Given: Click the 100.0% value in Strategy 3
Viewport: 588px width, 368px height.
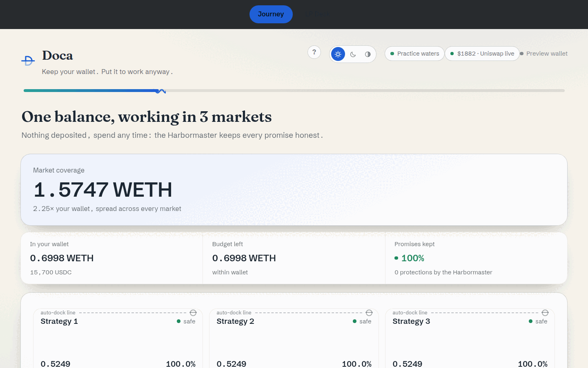Looking at the screenshot, I should 532,364.
